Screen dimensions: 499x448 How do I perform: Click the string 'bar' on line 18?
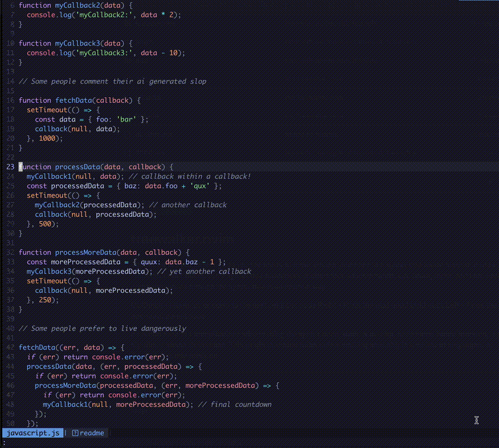pos(126,119)
